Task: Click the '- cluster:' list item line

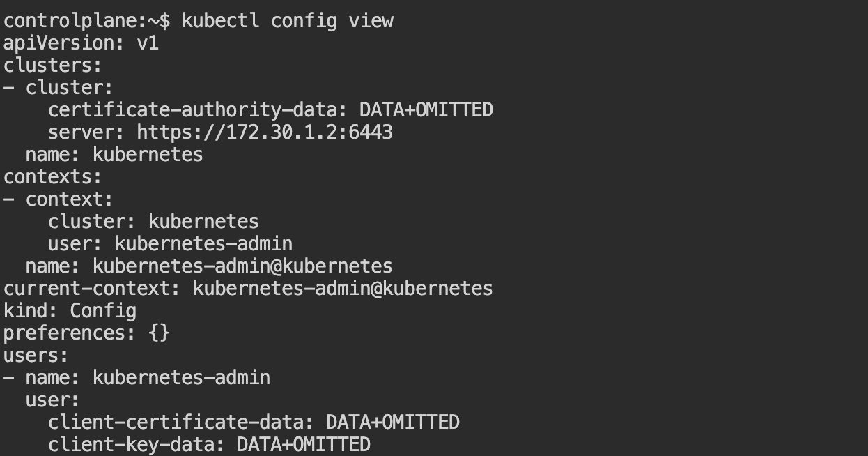Action: pyautogui.click(x=59, y=88)
